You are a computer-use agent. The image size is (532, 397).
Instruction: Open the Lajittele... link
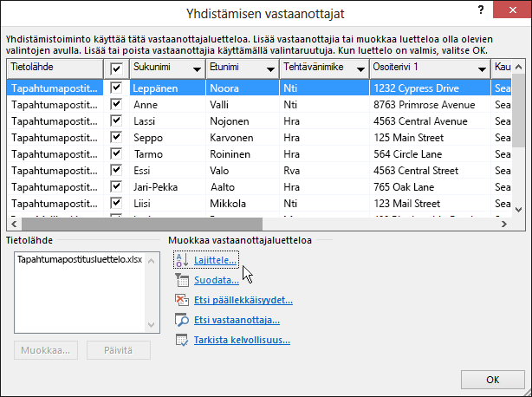point(215,260)
